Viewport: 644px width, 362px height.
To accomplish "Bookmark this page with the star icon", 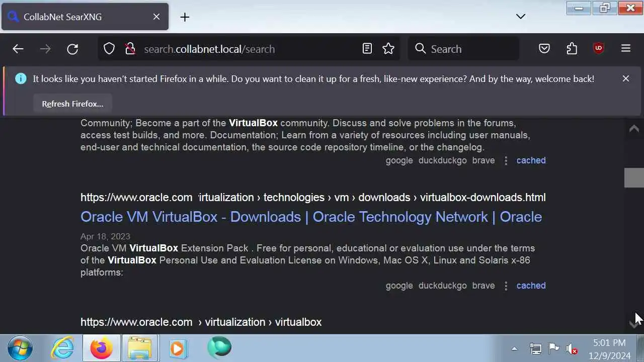I will point(388,49).
